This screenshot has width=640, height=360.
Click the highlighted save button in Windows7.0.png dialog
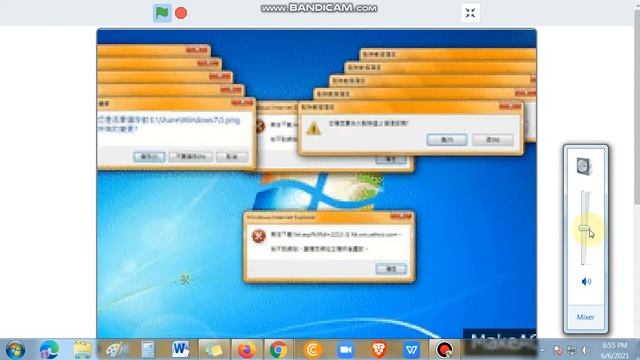pos(149,157)
